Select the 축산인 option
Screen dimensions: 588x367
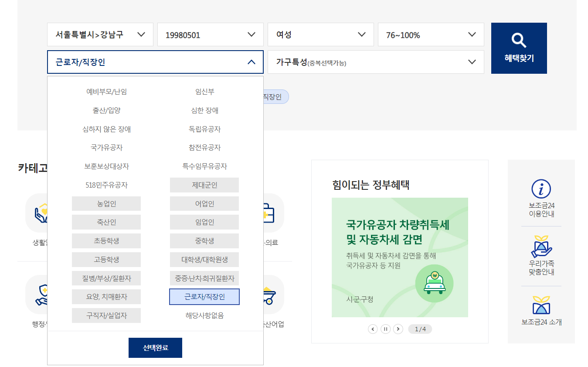(x=106, y=222)
